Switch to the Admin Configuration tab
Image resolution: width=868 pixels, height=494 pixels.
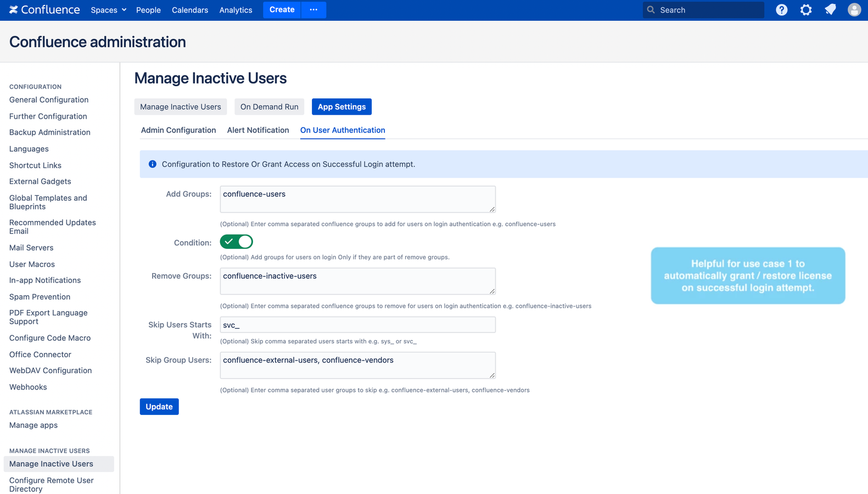[x=178, y=130]
